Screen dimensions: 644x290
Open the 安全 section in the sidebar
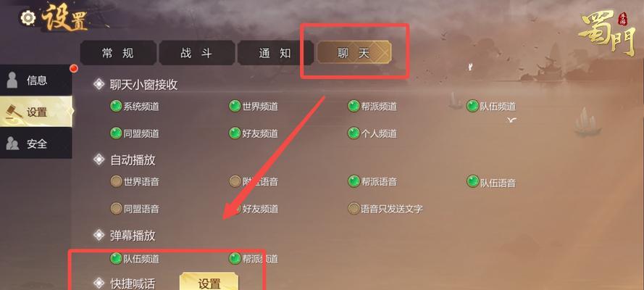pyautogui.click(x=35, y=144)
